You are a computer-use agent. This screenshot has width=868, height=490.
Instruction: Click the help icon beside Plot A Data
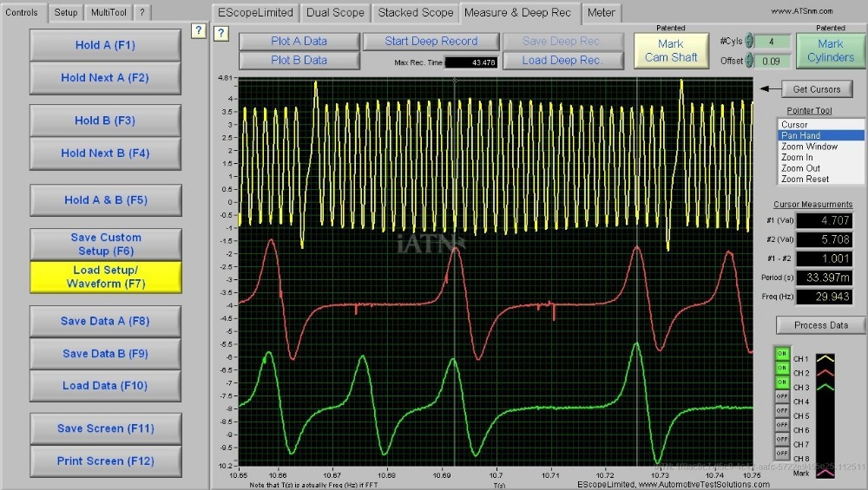tap(221, 33)
